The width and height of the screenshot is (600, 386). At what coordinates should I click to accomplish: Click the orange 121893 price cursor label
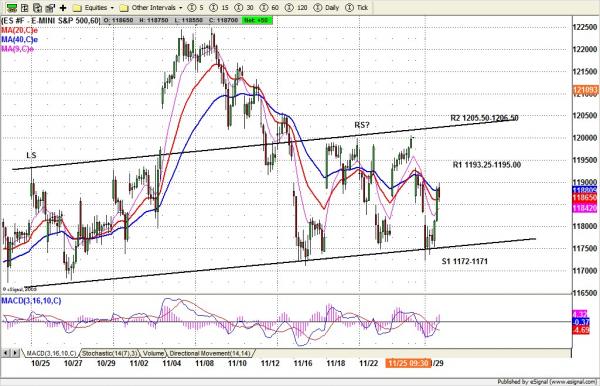coord(586,90)
